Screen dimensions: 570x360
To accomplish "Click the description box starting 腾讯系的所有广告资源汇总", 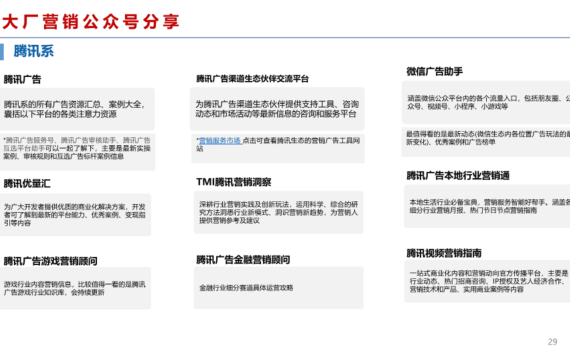I will 77,109.
